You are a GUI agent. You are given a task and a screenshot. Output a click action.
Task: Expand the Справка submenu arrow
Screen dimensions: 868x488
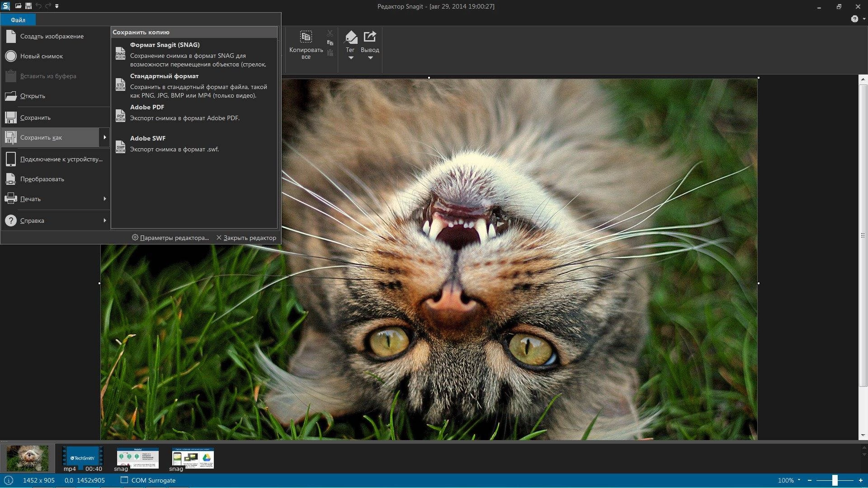[105, 221]
